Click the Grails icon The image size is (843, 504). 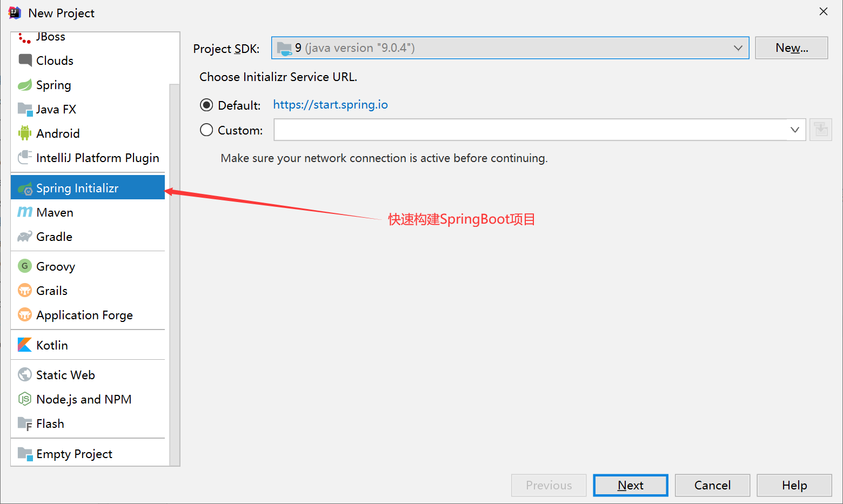click(x=25, y=290)
